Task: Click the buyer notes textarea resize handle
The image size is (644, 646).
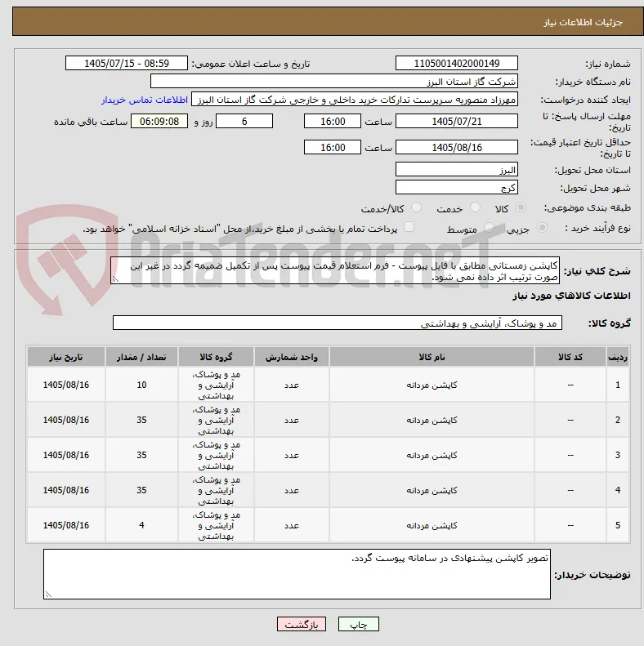Action: 48,594
